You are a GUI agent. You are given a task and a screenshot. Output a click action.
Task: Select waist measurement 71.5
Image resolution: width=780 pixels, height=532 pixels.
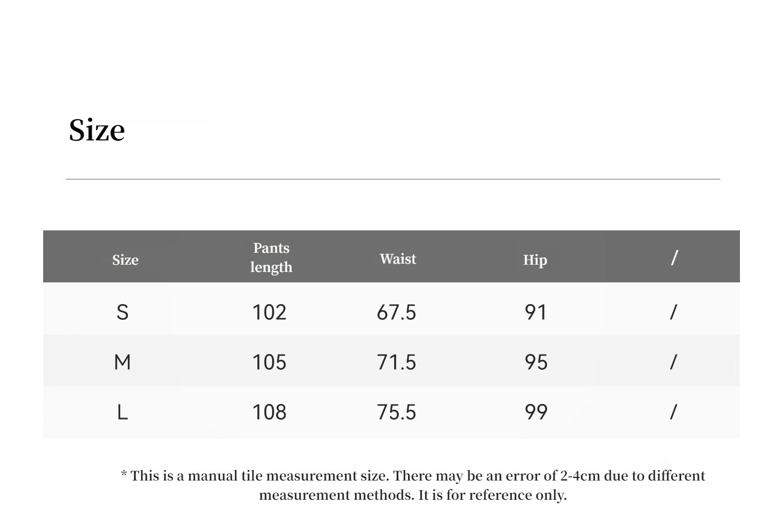(x=396, y=362)
